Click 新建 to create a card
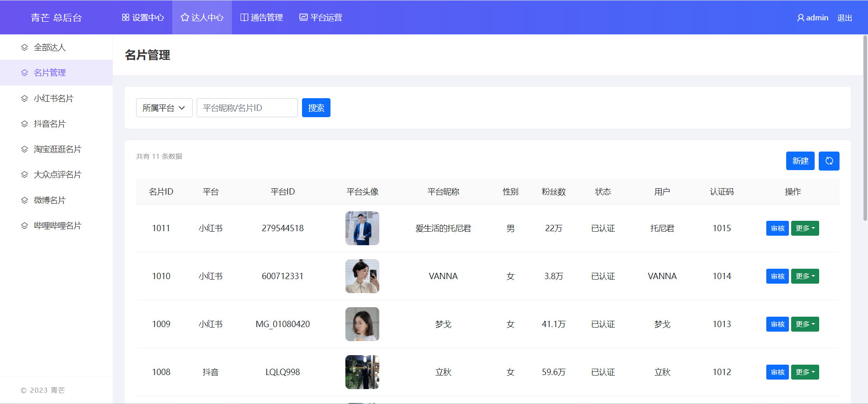Screen dimensions: 868x404 click(x=800, y=161)
